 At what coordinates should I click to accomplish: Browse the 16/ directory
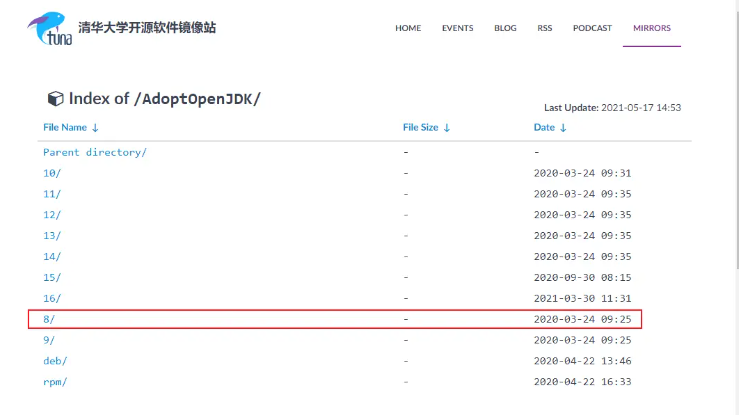(52, 298)
